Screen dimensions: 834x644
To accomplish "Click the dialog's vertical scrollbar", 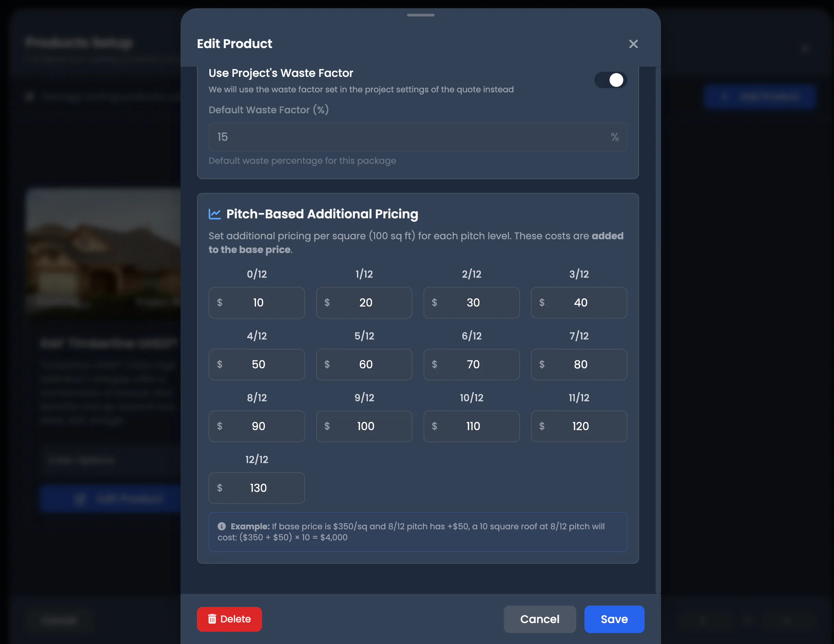I will tap(658, 330).
